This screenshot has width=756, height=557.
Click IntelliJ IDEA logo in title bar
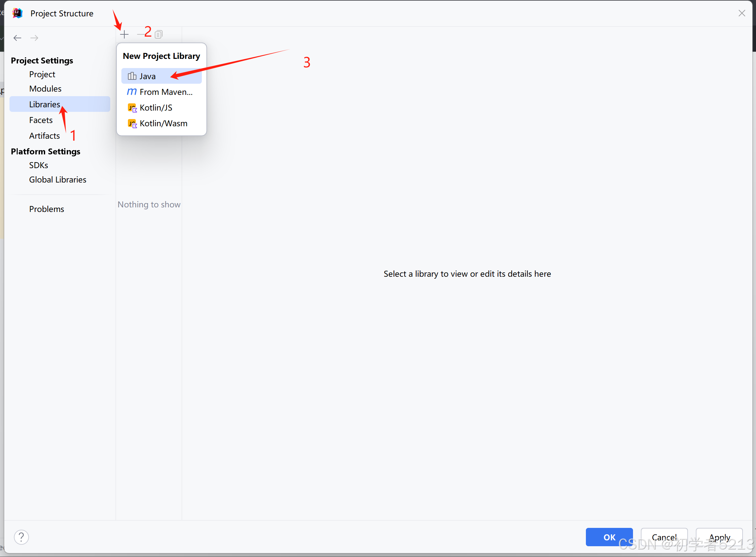point(17,13)
